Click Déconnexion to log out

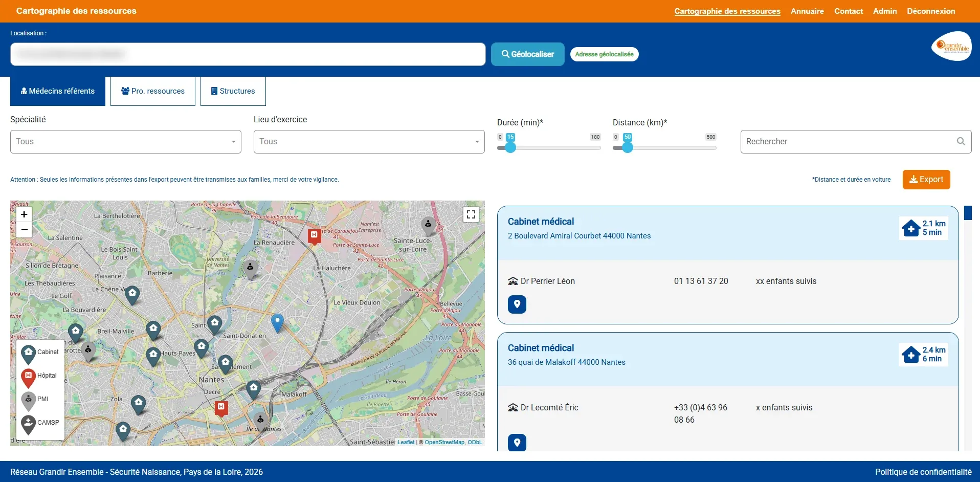click(931, 11)
